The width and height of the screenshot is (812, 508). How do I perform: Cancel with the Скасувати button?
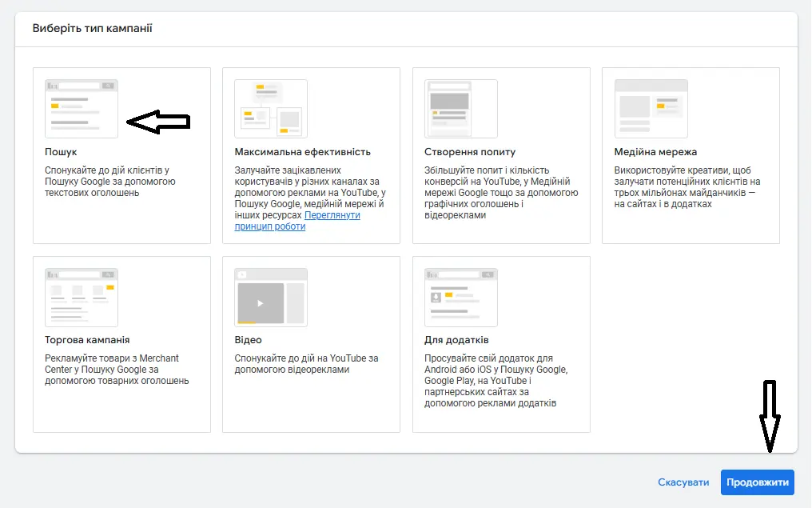pos(683,482)
